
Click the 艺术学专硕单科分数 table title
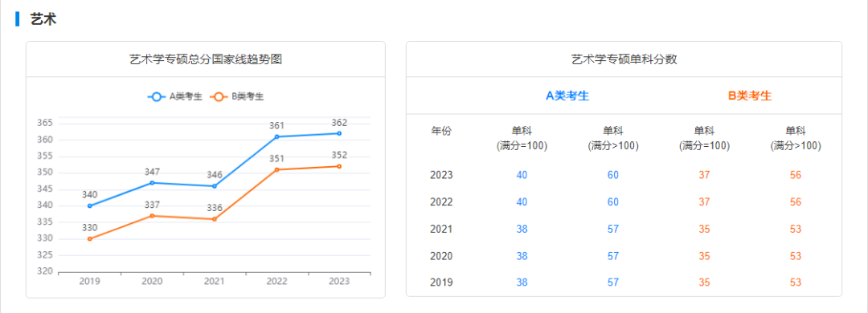click(624, 59)
